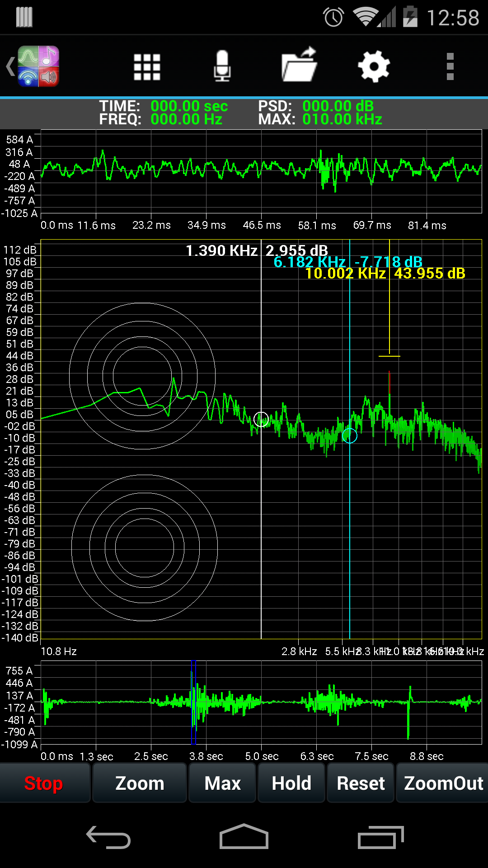This screenshot has height=868, width=488.
Task: Tap the 12:58 clock in status bar
Action: click(453, 18)
